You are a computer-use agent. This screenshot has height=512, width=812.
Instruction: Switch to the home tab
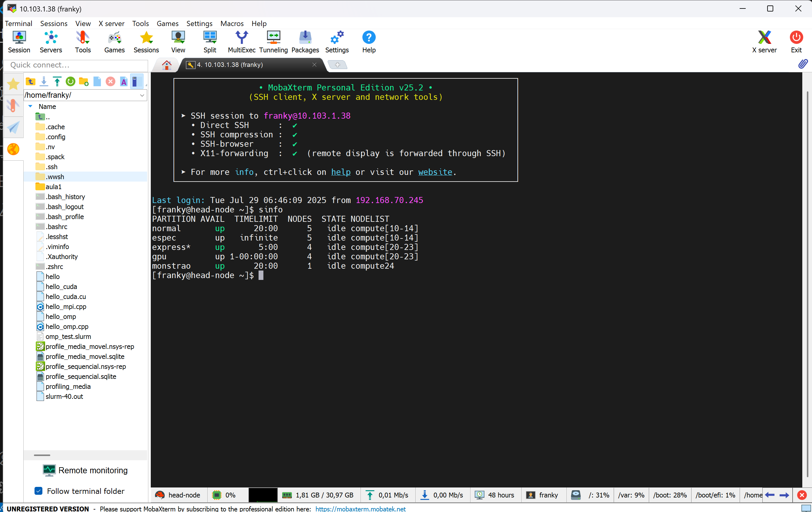(167, 65)
